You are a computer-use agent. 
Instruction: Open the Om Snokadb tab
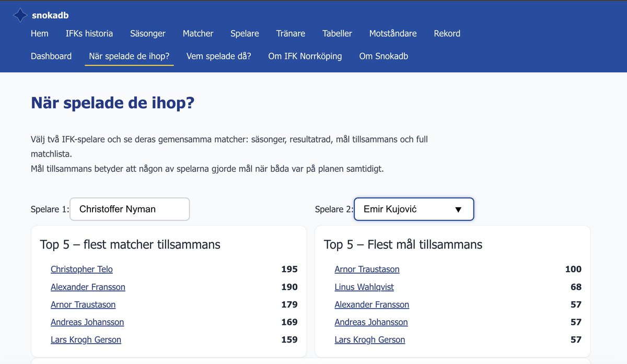pyautogui.click(x=384, y=56)
